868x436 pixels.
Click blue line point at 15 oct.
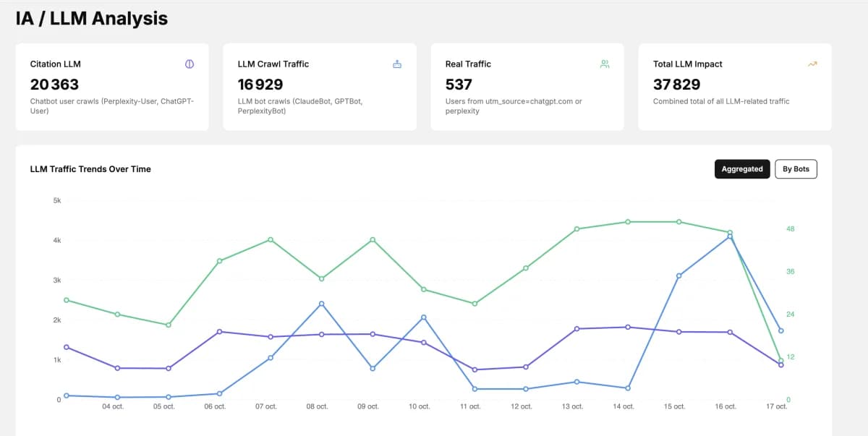pos(678,275)
